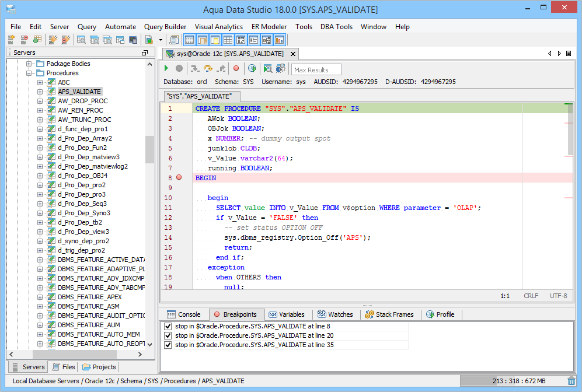
Task: Click the garbage collection trash icon
Action: click(x=571, y=381)
